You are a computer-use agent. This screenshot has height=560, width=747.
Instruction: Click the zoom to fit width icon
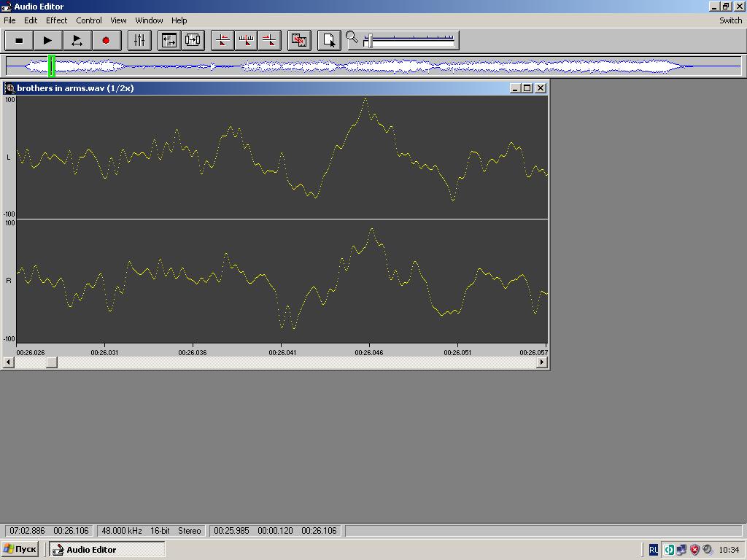click(169, 41)
